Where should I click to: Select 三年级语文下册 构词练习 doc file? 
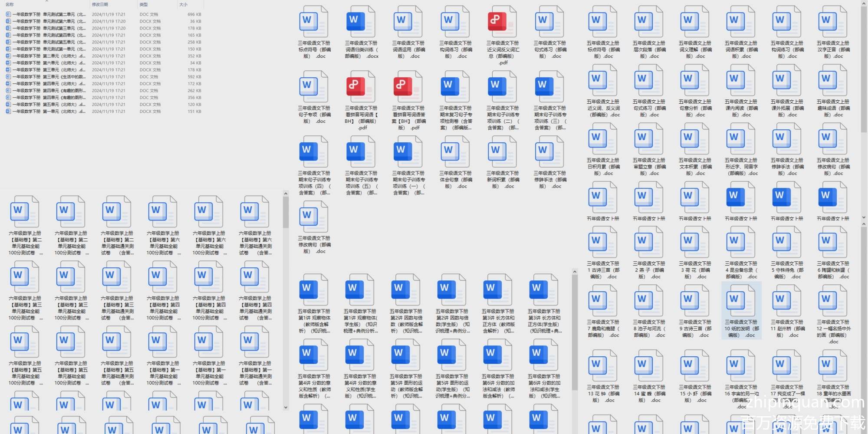[456, 33]
